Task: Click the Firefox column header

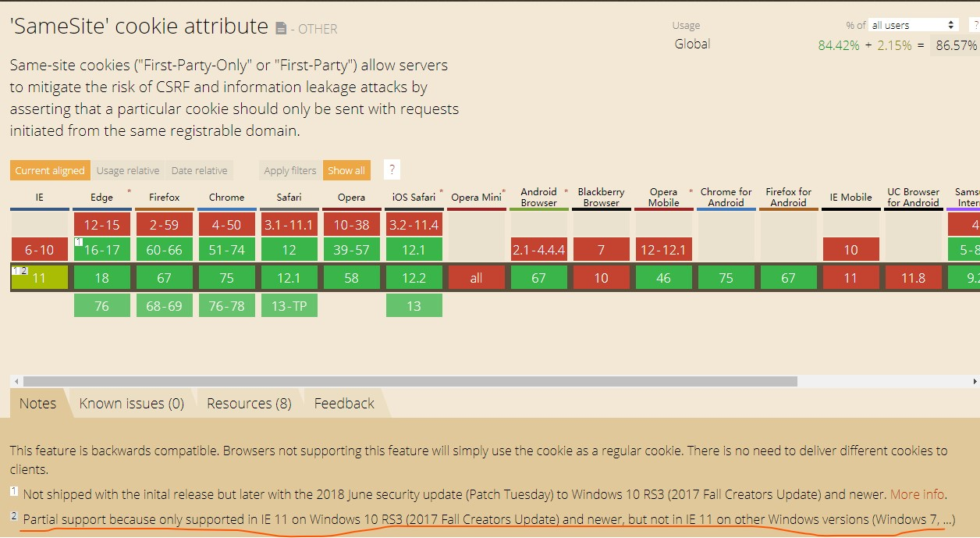Action: (x=164, y=198)
